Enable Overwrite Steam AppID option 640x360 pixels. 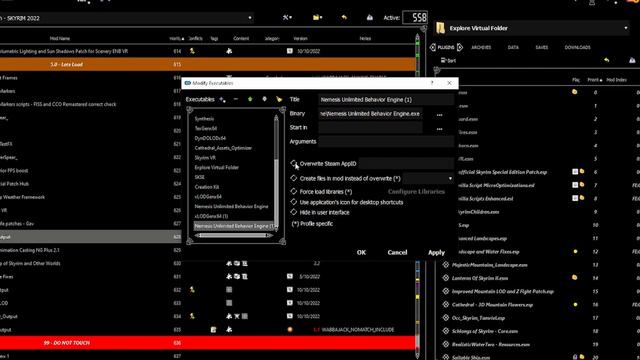click(x=294, y=163)
